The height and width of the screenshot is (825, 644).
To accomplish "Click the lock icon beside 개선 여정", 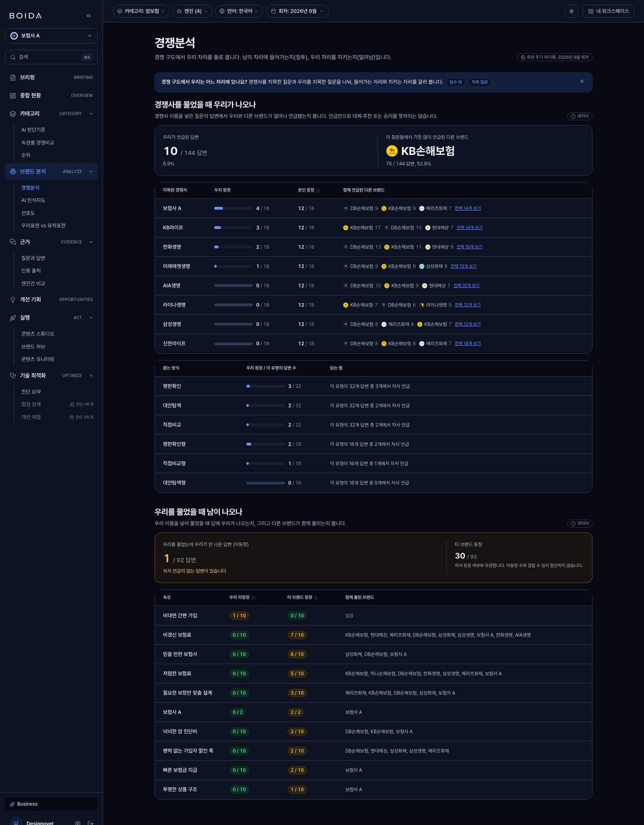I will [72, 417].
